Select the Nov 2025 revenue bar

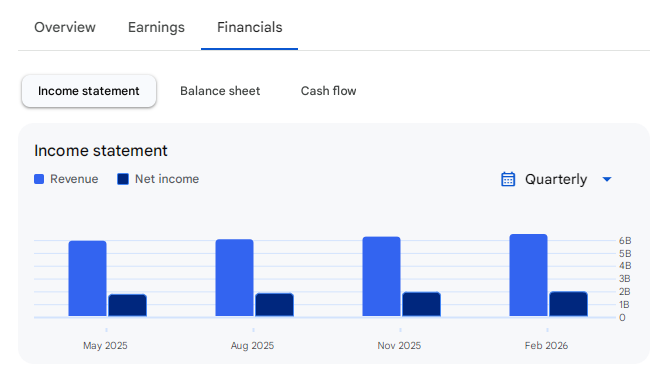click(x=381, y=277)
